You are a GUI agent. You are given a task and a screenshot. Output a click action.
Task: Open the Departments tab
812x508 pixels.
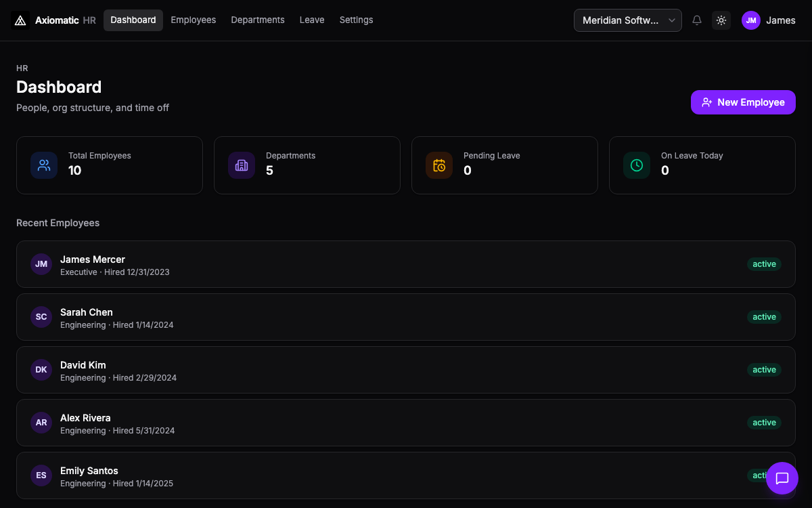[258, 20]
